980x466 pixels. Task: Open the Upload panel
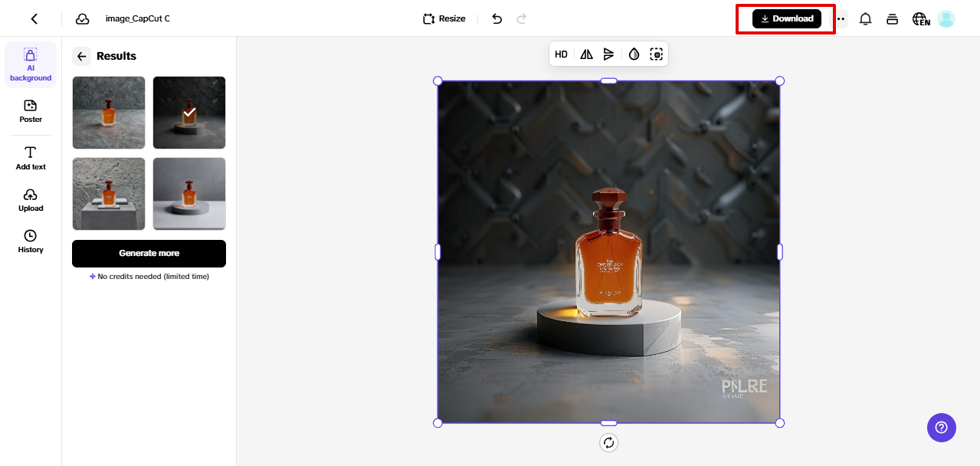coord(30,200)
